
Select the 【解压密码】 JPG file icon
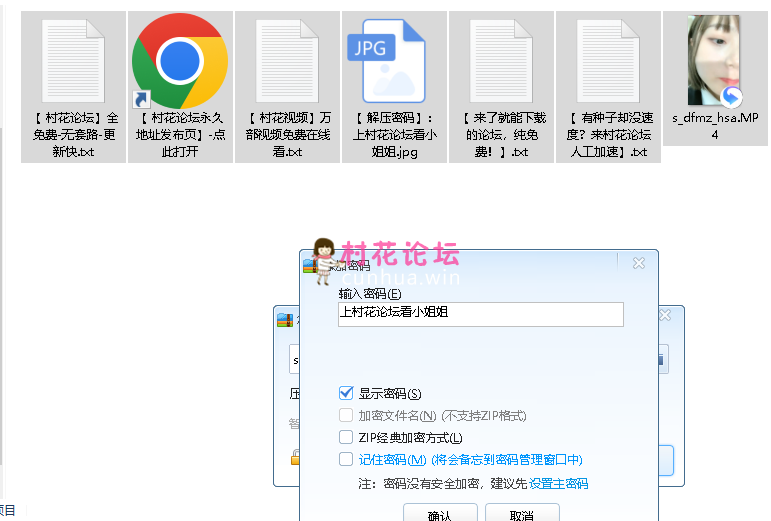pos(386,60)
